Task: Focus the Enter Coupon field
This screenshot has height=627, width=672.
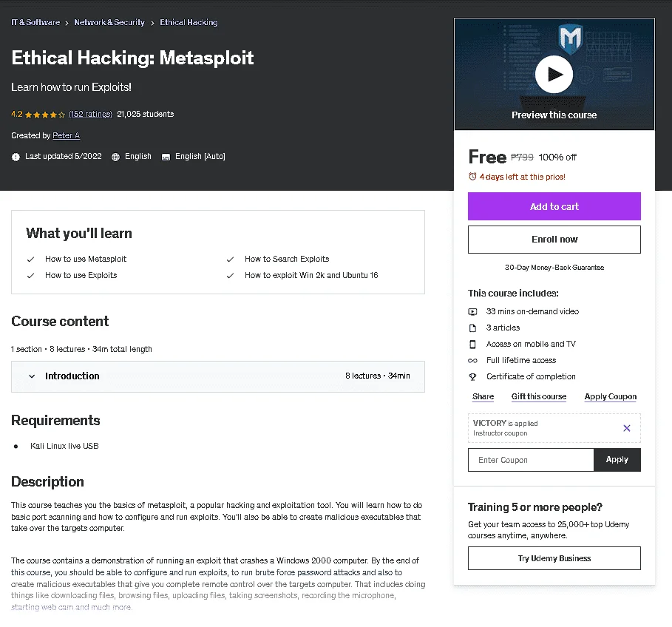Action: (531, 460)
